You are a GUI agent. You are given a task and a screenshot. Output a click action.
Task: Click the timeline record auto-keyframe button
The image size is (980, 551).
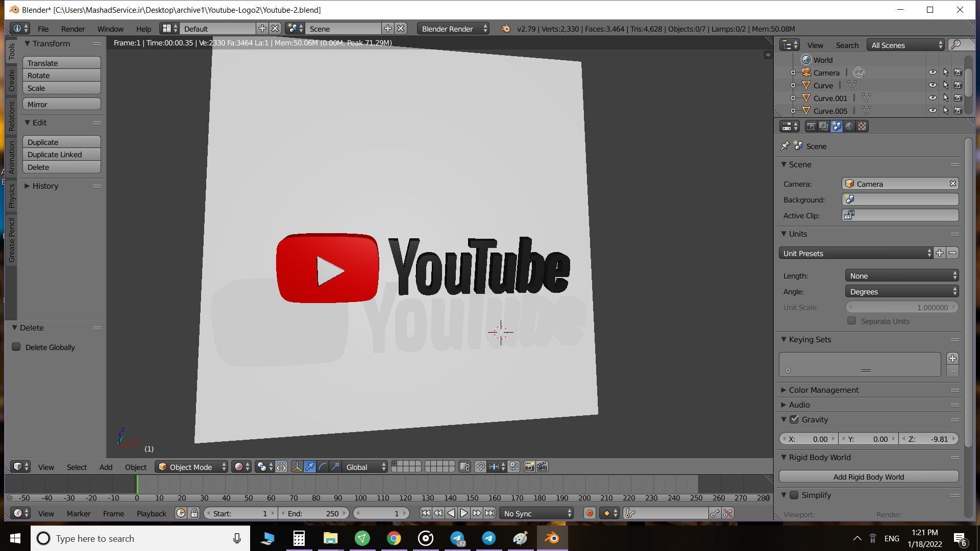(x=590, y=513)
